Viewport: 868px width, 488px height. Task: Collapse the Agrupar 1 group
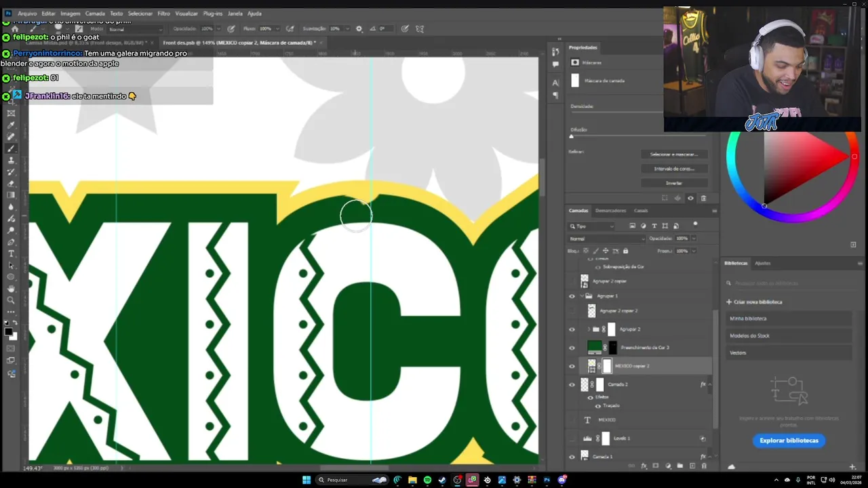click(x=582, y=296)
